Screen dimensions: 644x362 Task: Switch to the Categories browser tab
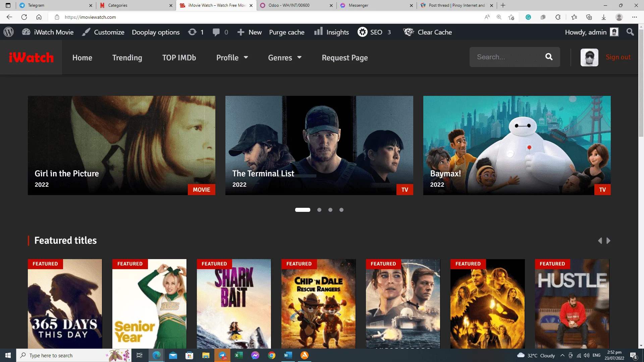(x=136, y=5)
